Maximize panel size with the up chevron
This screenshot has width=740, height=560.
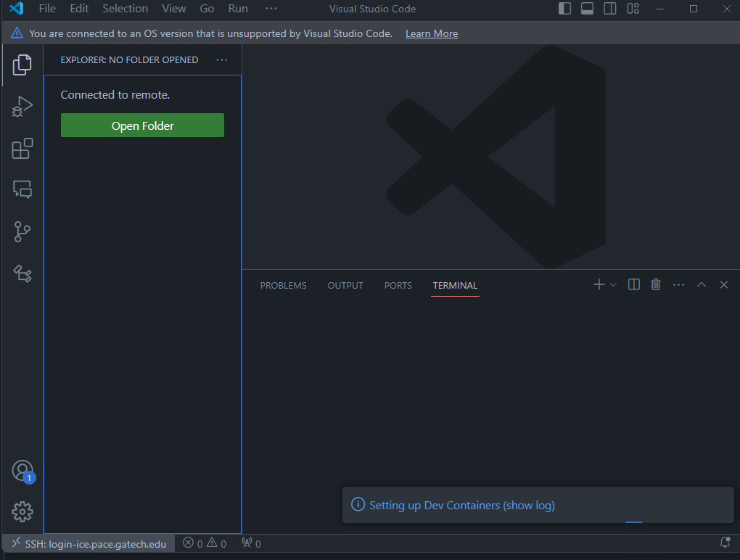(x=702, y=285)
